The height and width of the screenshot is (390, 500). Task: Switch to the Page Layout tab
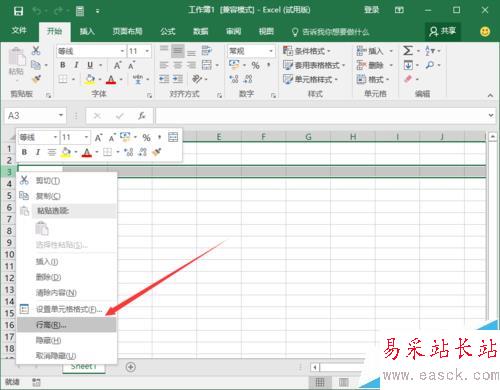click(127, 32)
